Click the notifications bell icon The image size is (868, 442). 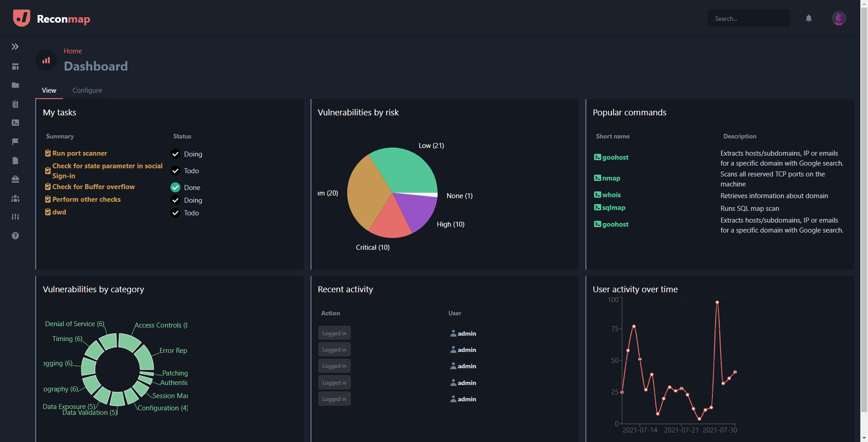tap(808, 19)
